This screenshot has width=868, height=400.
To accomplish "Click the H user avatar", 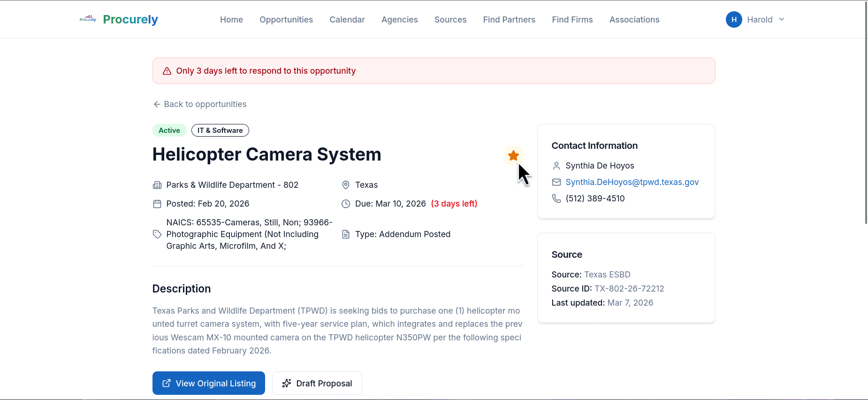I will pos(734,19).
